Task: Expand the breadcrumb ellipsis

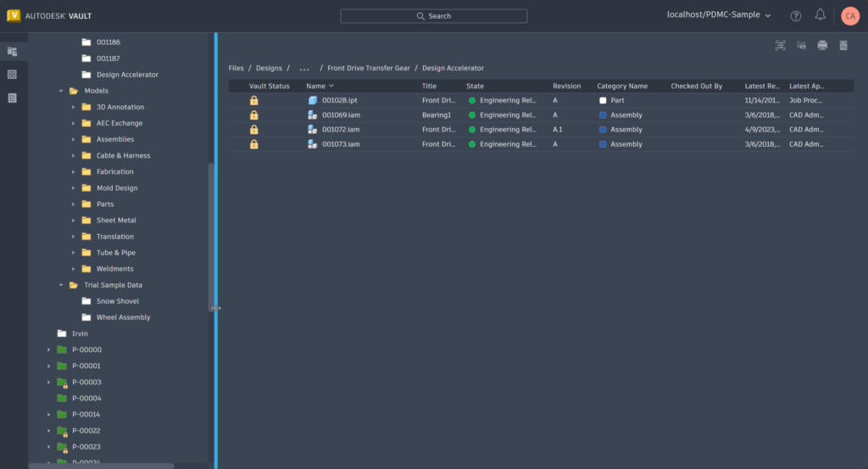Action: tap(304, 69)
